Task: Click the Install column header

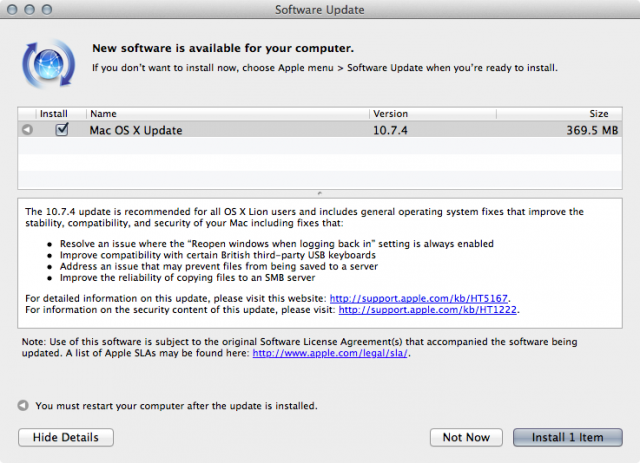Action: (53, 114)
